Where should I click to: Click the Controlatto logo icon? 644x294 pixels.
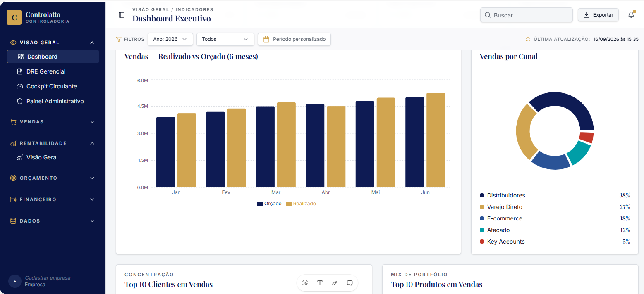pos(14,17)
